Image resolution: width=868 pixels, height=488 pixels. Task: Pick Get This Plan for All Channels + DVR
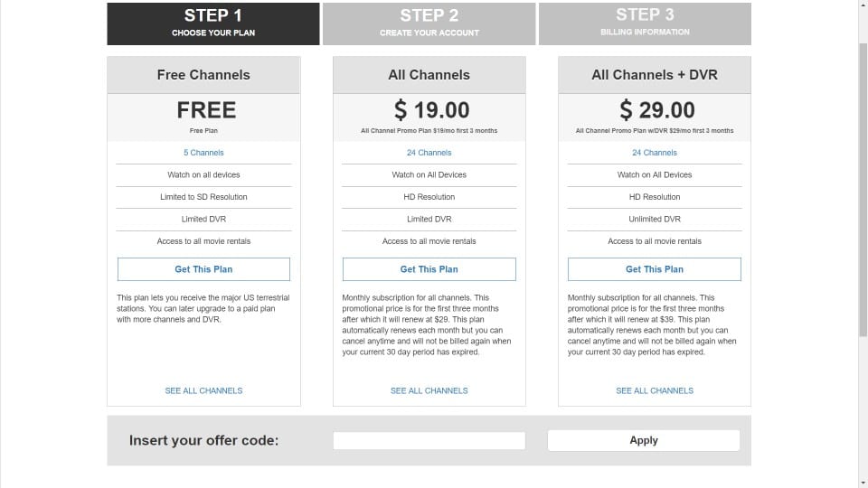(655, 269)
